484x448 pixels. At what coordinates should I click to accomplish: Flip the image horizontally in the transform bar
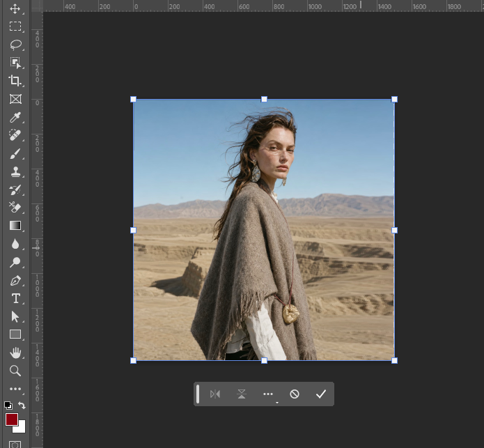(x=215, y=394)
